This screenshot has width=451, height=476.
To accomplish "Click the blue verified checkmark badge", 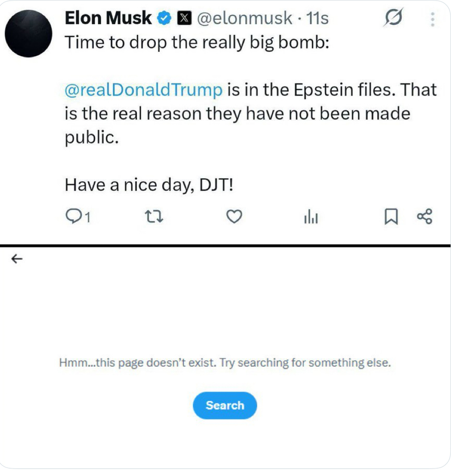I will pos(164,18).
